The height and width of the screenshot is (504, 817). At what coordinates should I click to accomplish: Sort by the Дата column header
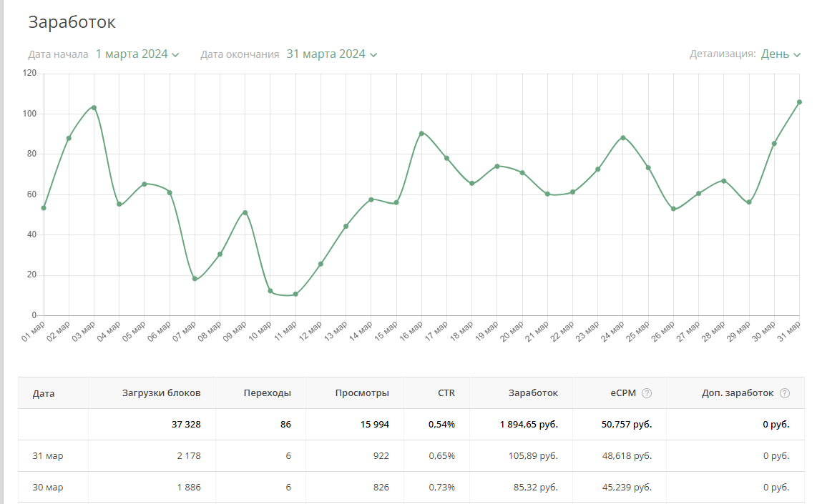(x=44, y=393)
